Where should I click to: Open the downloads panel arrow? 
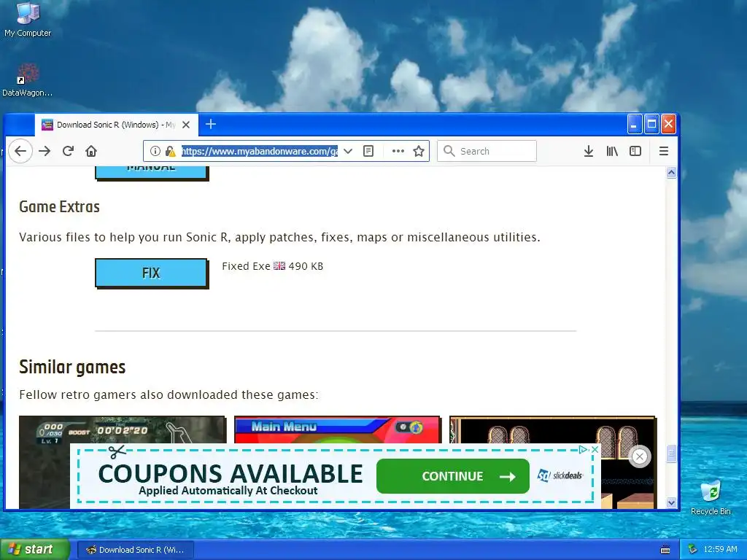pyautogui.click(x=589, y=151)
